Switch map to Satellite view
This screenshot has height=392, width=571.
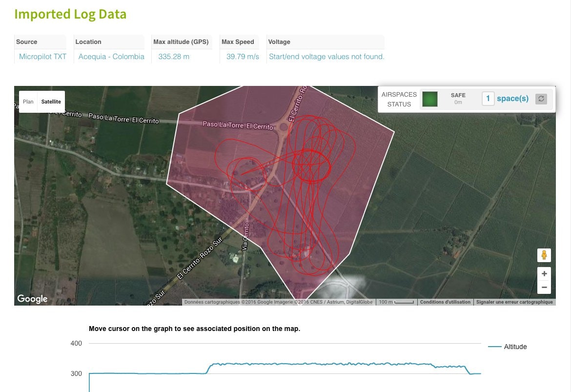tap(51, 102)
